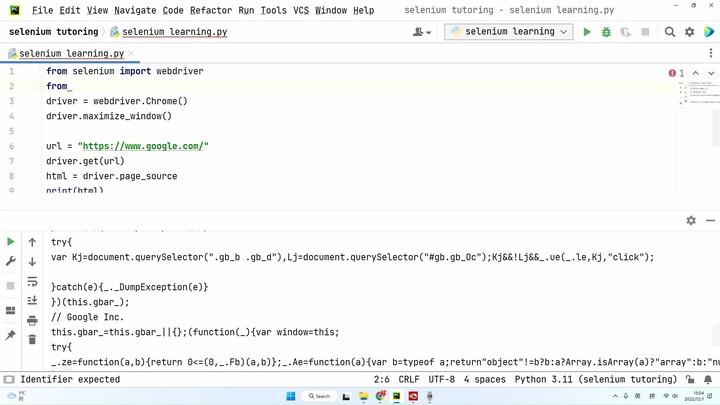
Task: Open the https://www.google.com/ link in code
Action: [143, 146]
